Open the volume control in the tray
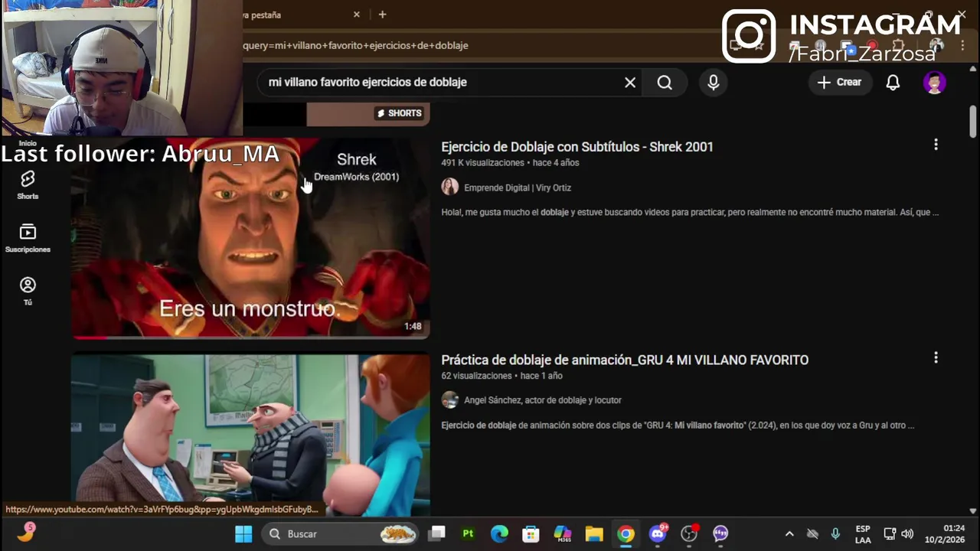 point(907,534)
